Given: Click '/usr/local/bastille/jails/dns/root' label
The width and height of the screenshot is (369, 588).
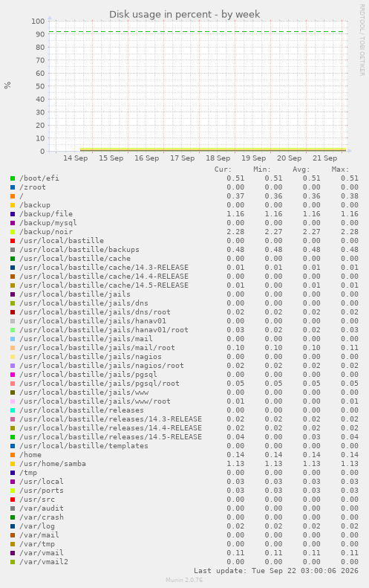Looking at the screenshot, I should [x=95, y=312].
